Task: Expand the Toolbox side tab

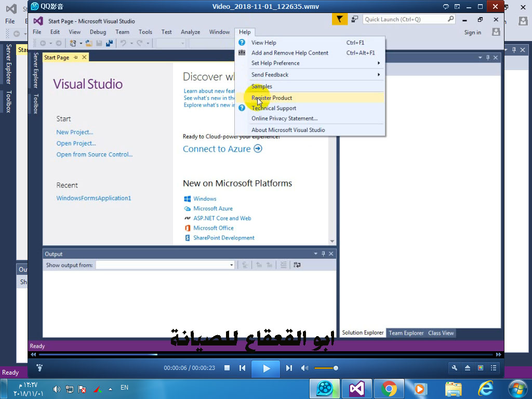Action: click(x=35, y=103)
